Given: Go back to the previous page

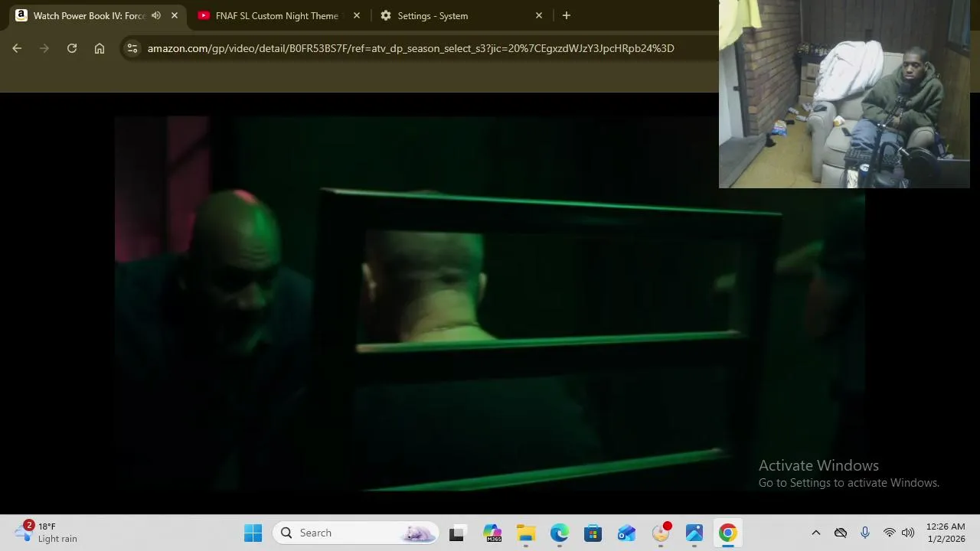Looking at the screenshot, I should coord(17,48).
